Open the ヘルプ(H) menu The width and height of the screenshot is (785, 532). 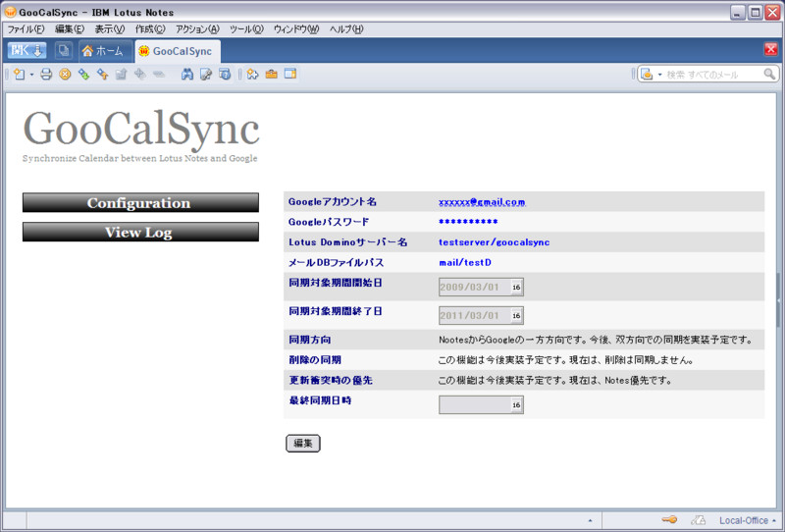(x=346, y=29)
